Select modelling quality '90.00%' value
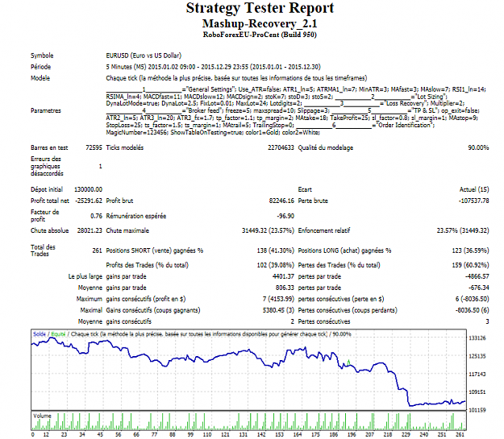 tap(478, 147)
